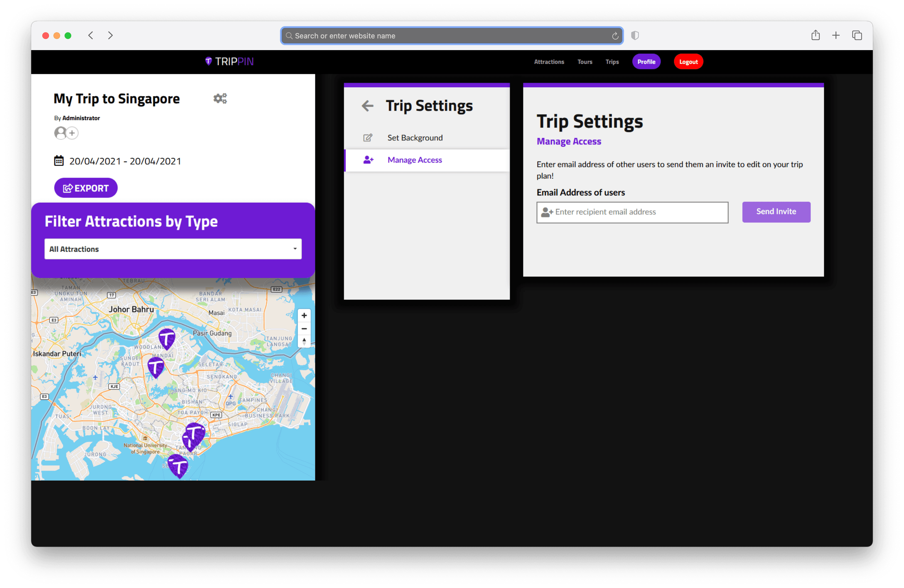
Task: Click the Administrator avatar icon
Action: tap(60, 133)
